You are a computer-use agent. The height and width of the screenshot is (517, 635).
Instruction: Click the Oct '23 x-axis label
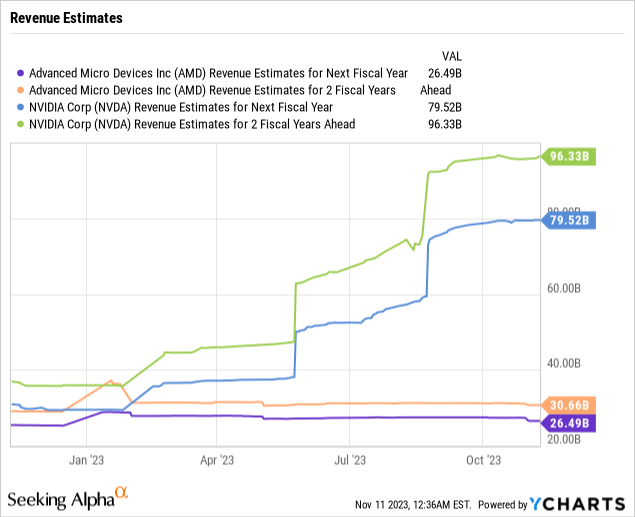click(483, 460)
